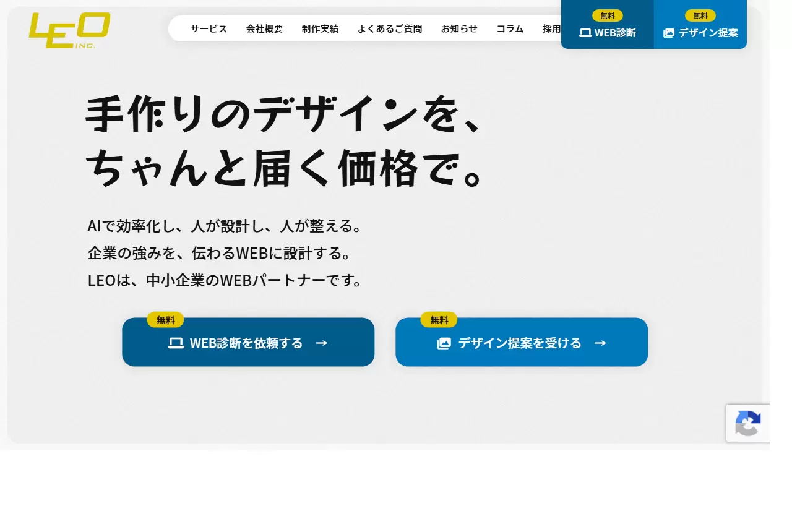This screenshot has height=532, width=792.
Task: Click arrow icon on WEB診断を依頼する button
Action: point(321,343)
